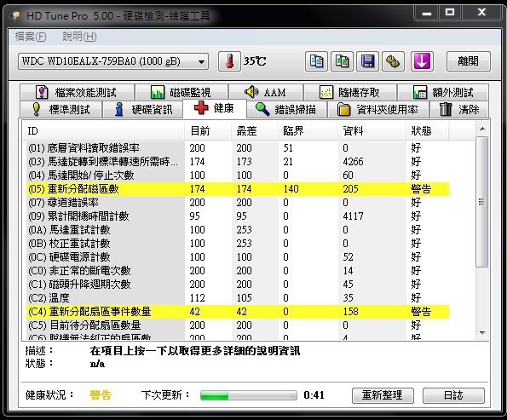
Task: Click the 離開 exit button
Action: point(468,61)
